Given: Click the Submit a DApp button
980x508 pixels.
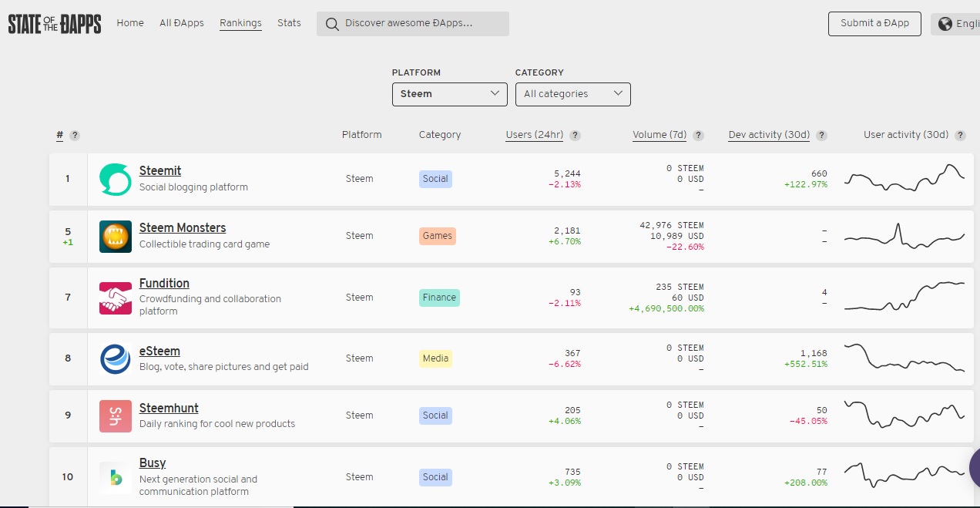Looking at the screenshot, I should coord(874,23).
